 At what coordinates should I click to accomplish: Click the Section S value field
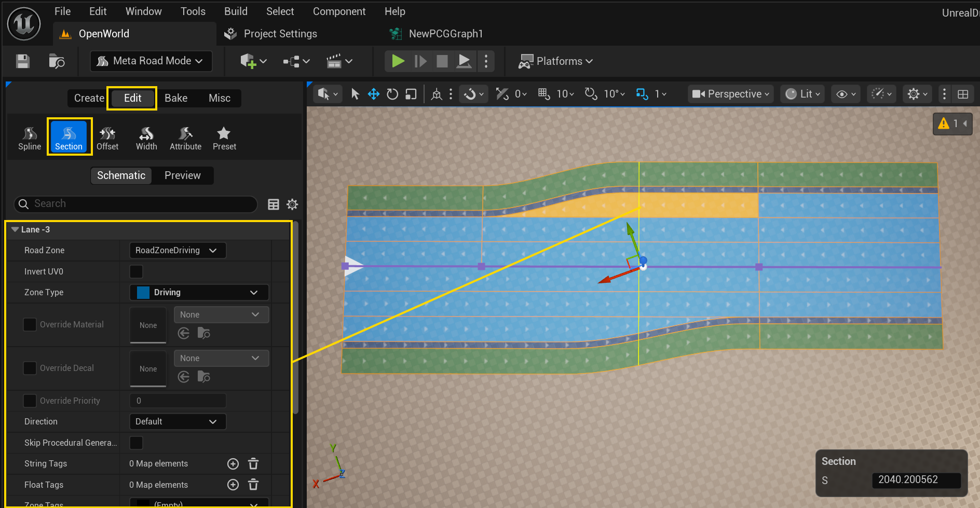[x=916, y=480]
